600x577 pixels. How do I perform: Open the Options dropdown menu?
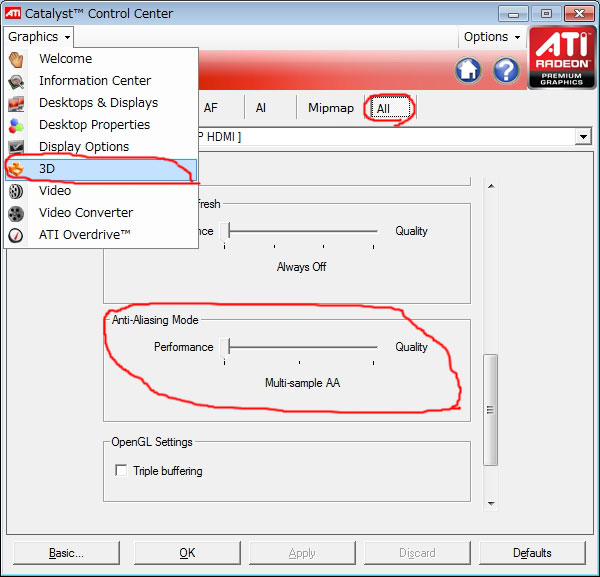492,37
